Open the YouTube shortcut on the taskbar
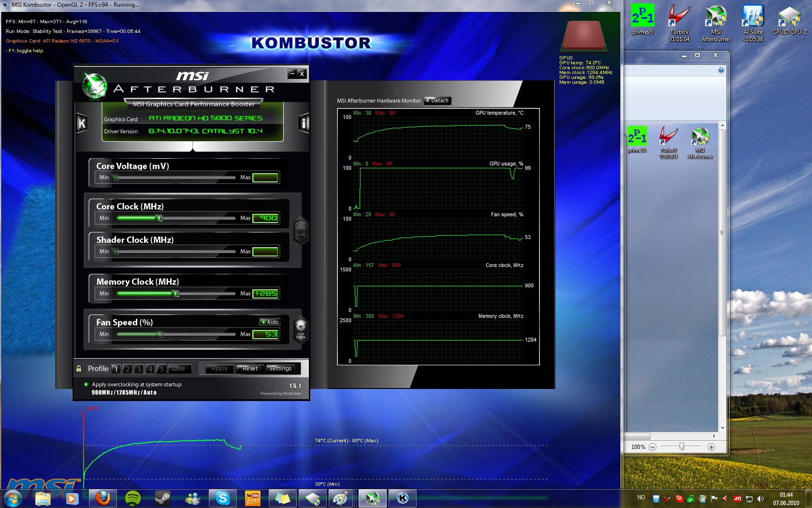This screenshot has width=812, height=508. pyautogui.click(x=252, y=498)
